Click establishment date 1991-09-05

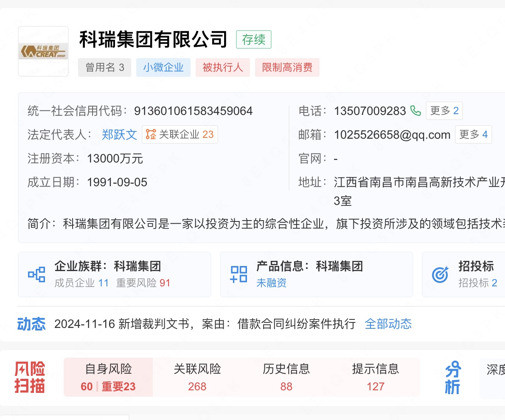point(117,182)
